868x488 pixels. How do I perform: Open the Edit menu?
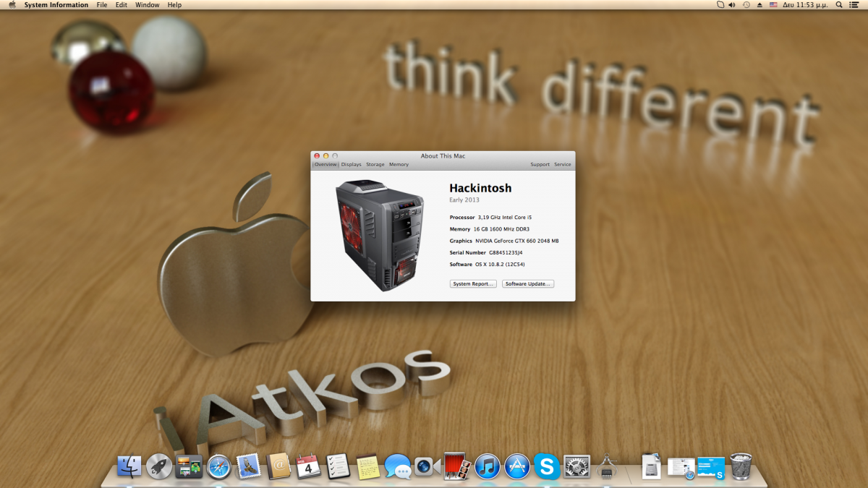(122, 5)
